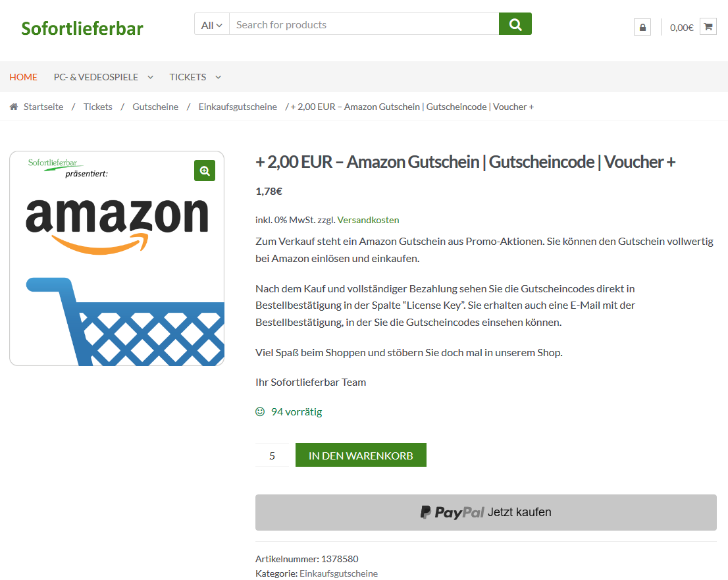Open Gutscheine in the breadcrumb
This screenshot has height=580, width=728.
155,107
